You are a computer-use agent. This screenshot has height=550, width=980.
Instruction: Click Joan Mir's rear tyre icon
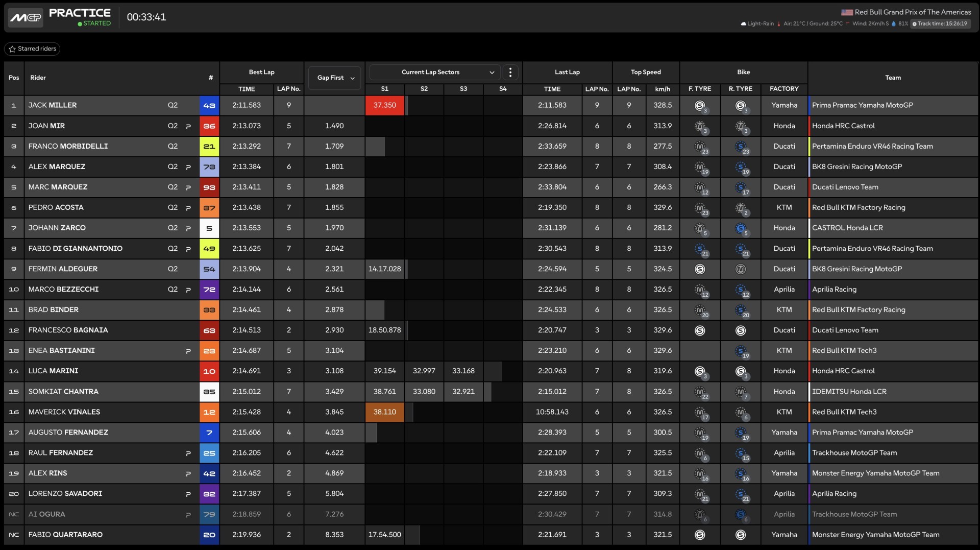tap(741, 126)
